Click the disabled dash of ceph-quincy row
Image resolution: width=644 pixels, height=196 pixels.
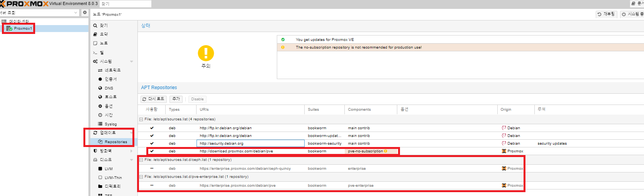click(152, 169)
